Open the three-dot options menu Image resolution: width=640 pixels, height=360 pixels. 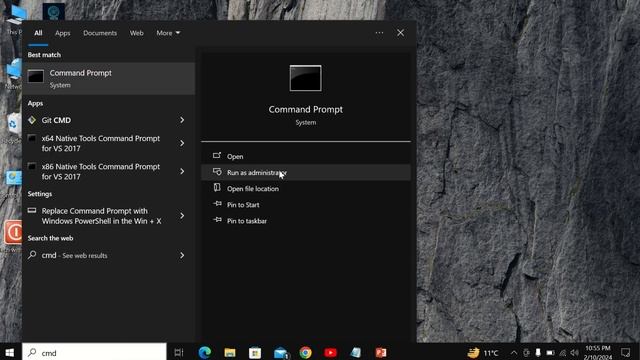point(379,33)
